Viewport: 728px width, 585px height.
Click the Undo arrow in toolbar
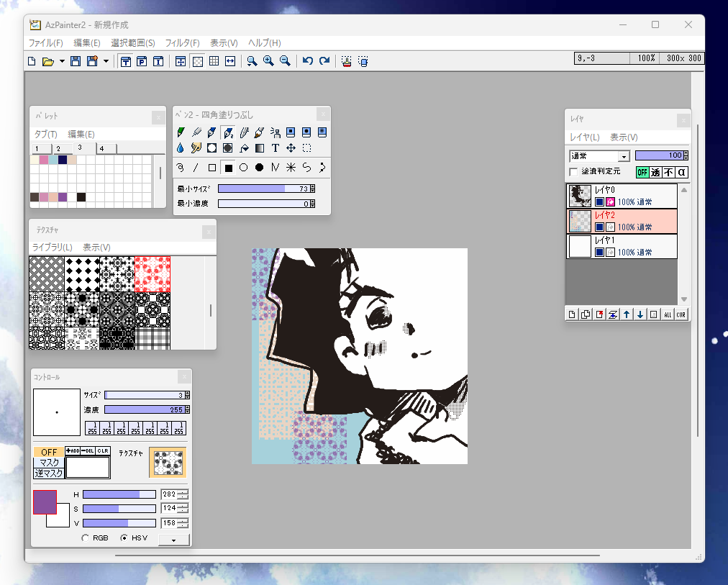coord(308,61)
